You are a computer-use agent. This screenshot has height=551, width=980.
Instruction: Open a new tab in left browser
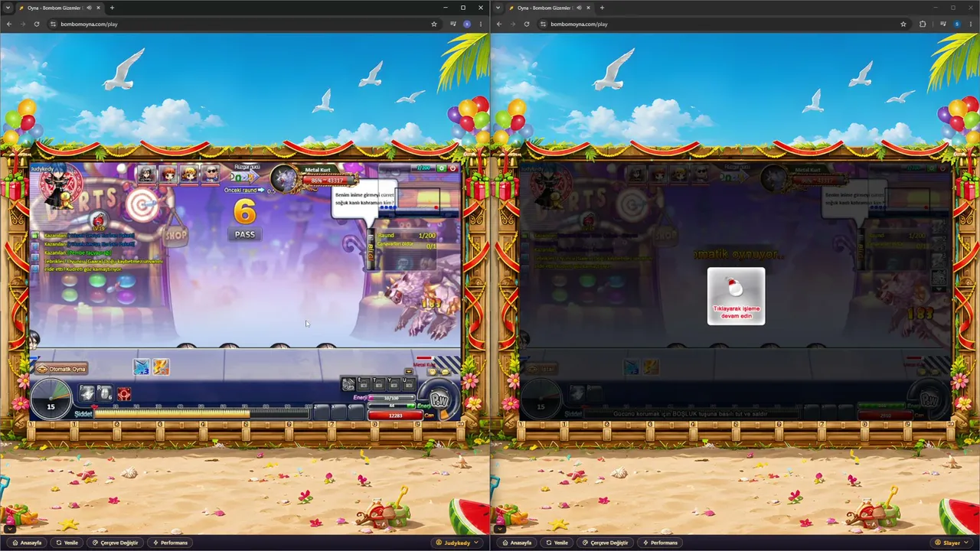(x=112, y=8)
